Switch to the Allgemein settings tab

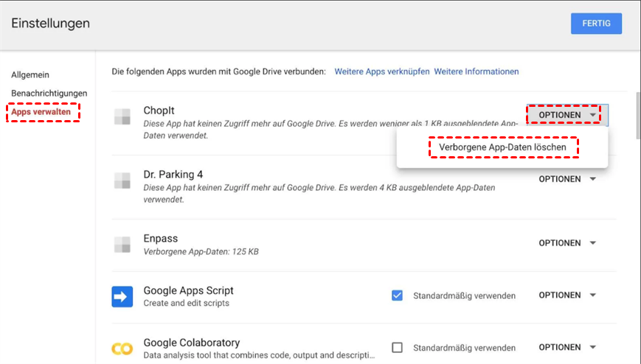30,75
